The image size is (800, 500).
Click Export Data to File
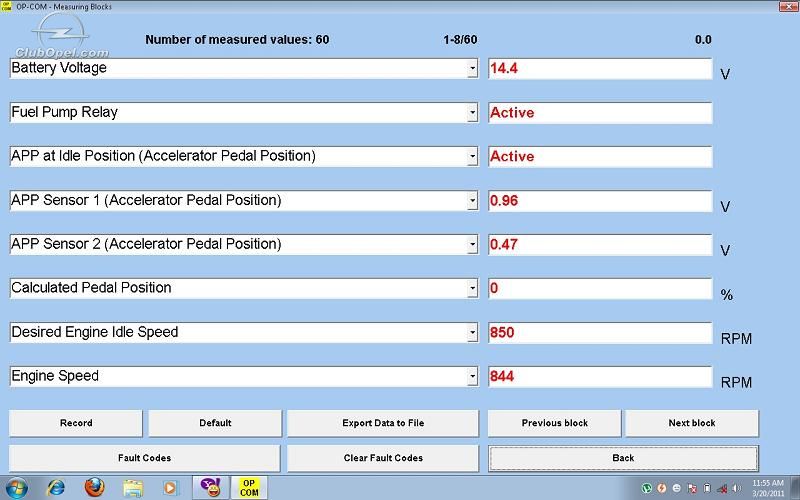383,423
